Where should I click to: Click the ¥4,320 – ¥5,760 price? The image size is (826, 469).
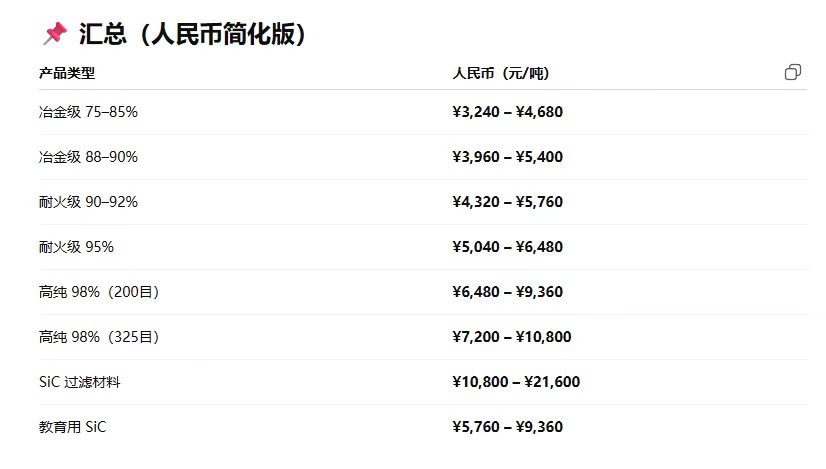point(508,202)
